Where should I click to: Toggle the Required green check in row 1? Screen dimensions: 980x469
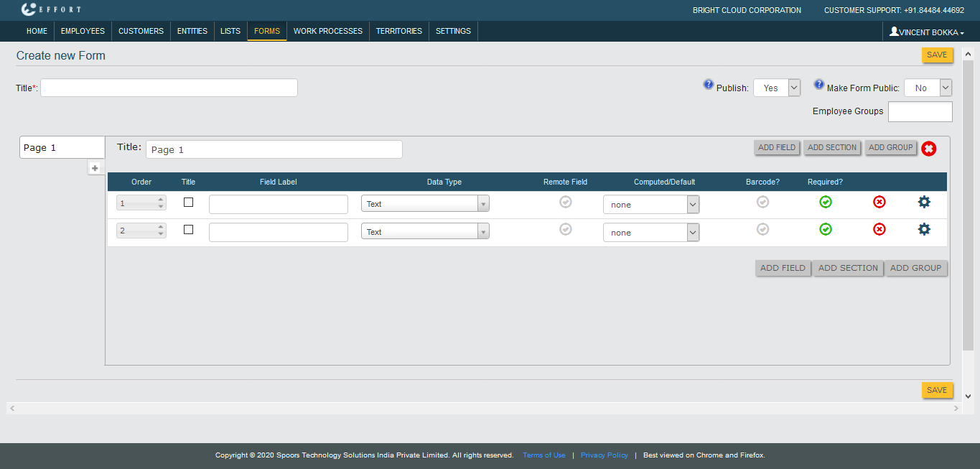(826, 202)
